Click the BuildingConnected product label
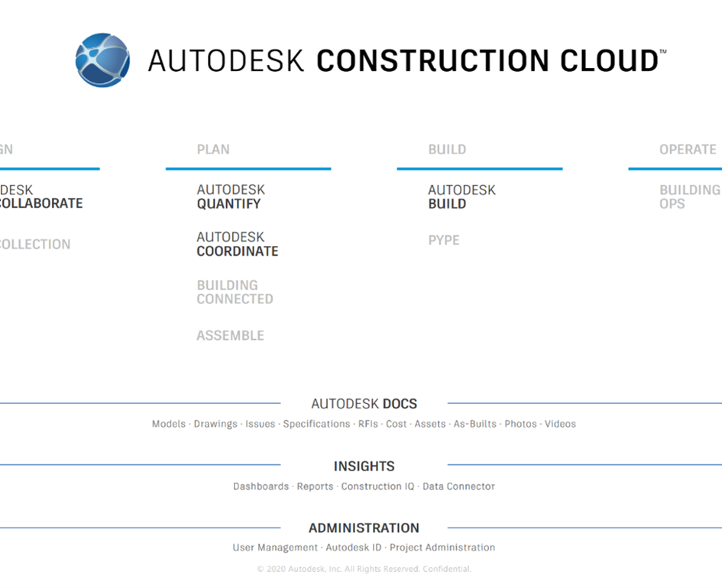This screenshot has height=588, width=722. pos(235,292)
